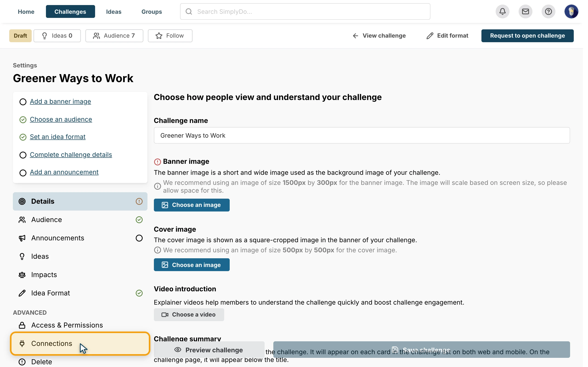Click the Banner image warning icon
The width and height of the screenshot is (588, 367).
point(157,162)
